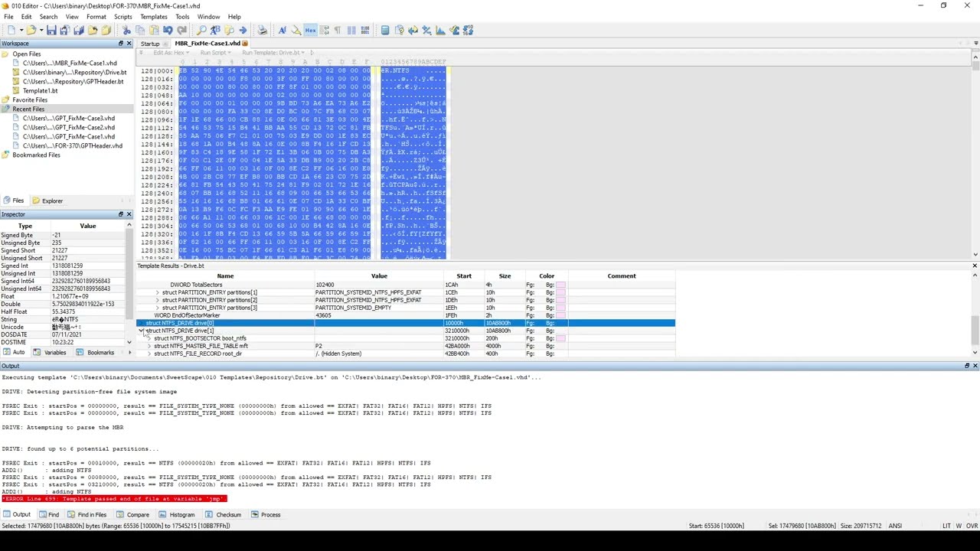This screenshot has height=551, width=980.
Task: Click the Copy icon in toolbar
Action: (140, 31)
